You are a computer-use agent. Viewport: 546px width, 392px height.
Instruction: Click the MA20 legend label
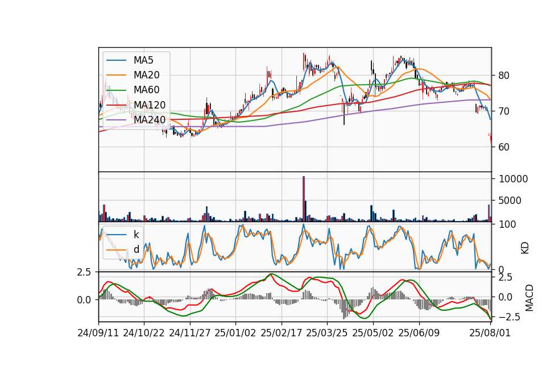(x=146, y=75)
